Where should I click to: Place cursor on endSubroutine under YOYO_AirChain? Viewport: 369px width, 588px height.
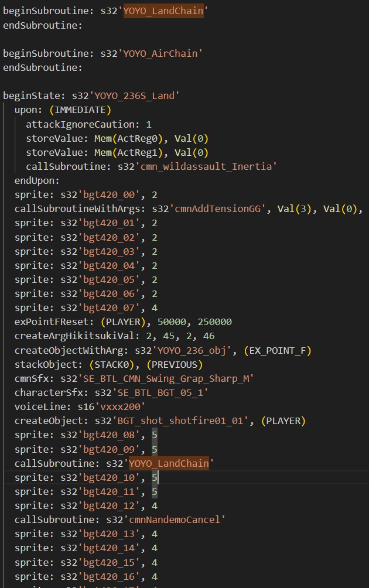tap(42, 68)
